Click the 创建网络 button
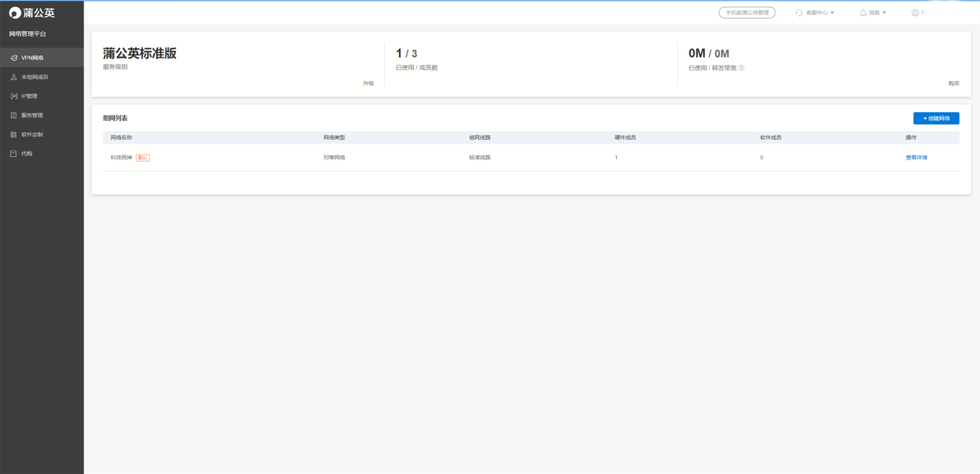 click(936, 118)
